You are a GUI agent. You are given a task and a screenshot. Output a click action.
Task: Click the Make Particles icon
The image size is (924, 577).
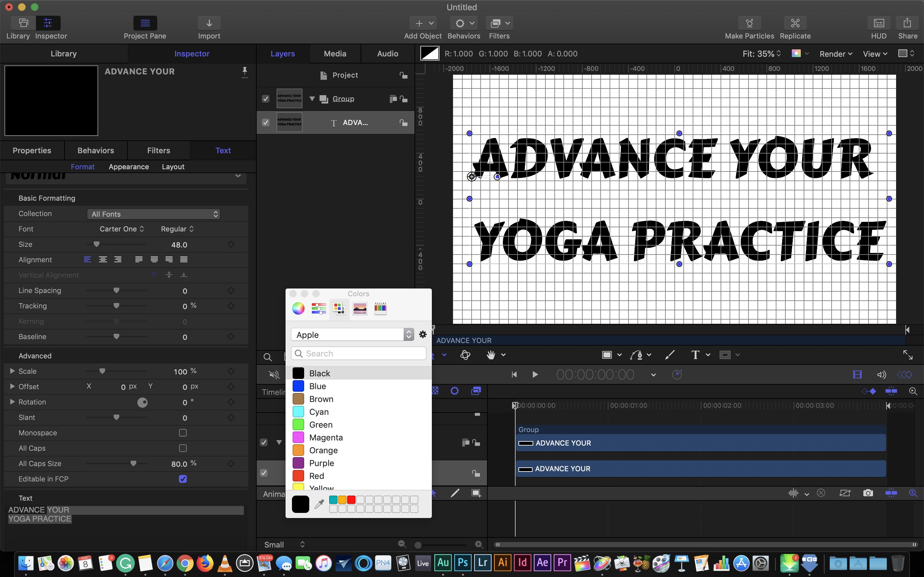[x=749, y=23]
